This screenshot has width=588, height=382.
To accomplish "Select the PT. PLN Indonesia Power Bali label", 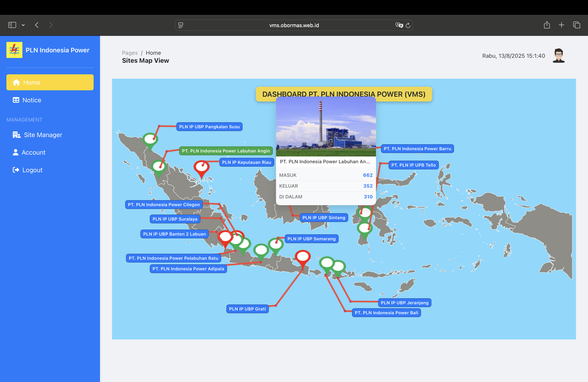I will coord(386,313).
